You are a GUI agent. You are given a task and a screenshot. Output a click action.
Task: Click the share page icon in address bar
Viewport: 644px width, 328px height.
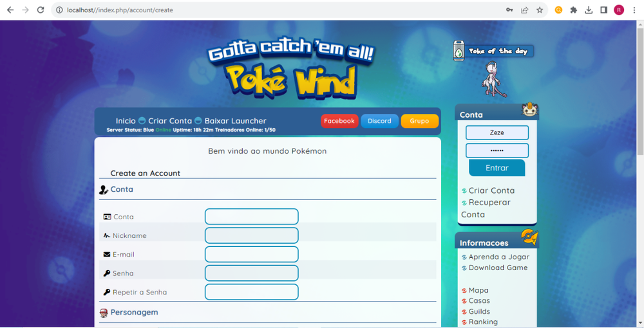[525, 10]
